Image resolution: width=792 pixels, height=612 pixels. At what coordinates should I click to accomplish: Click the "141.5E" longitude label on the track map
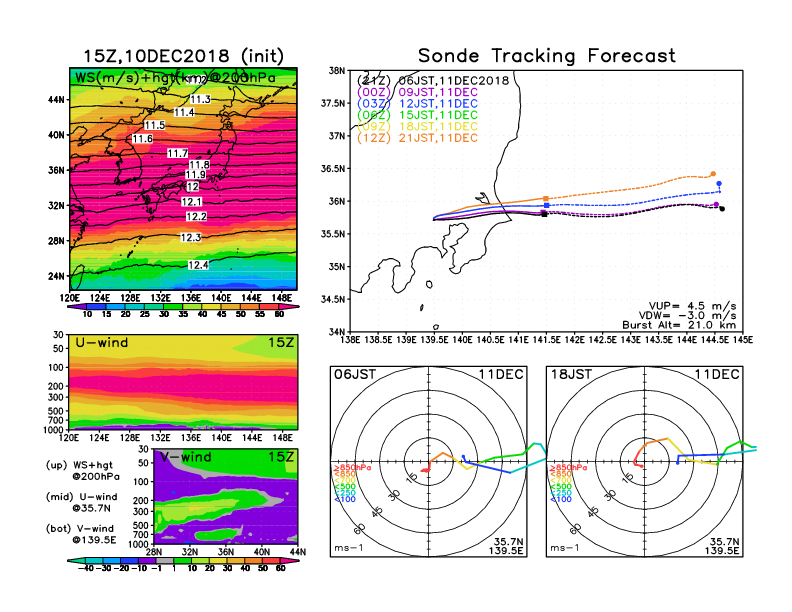pos(546,340)
